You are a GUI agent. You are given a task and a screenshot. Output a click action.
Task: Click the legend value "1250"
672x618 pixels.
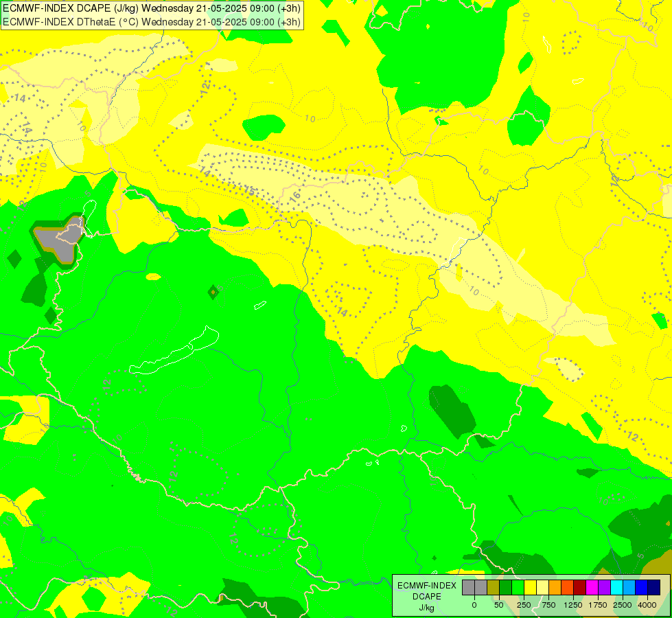pos(573,605)
